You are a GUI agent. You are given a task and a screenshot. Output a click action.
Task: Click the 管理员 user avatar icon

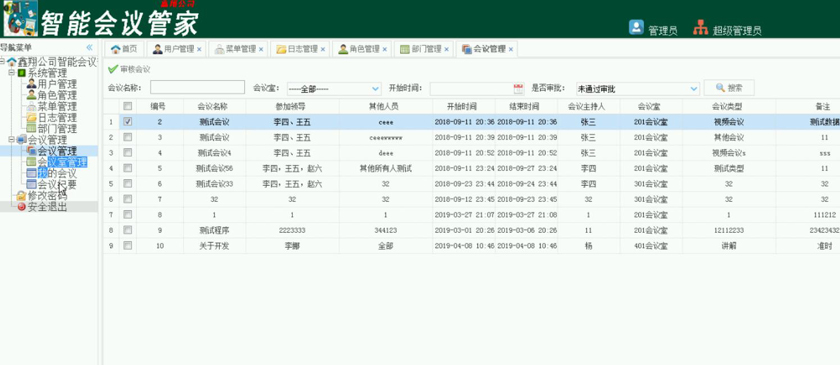coord(636,27)
